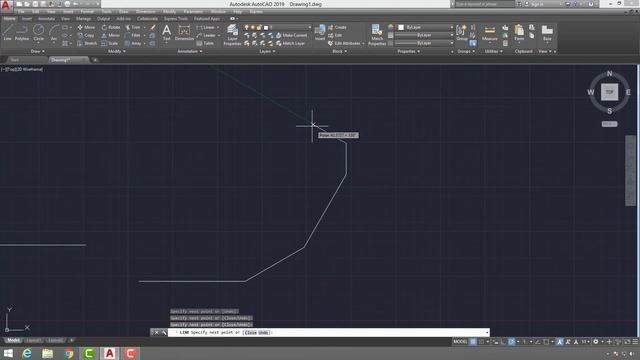Activate the Stretch command
The height and width of the screenshot is (360, 640).
pos(87,43)
